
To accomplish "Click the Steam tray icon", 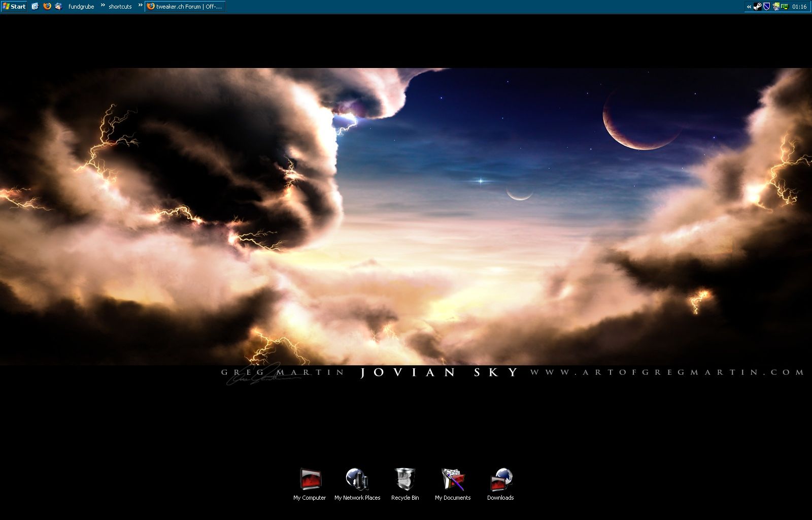I will point(757,7).
